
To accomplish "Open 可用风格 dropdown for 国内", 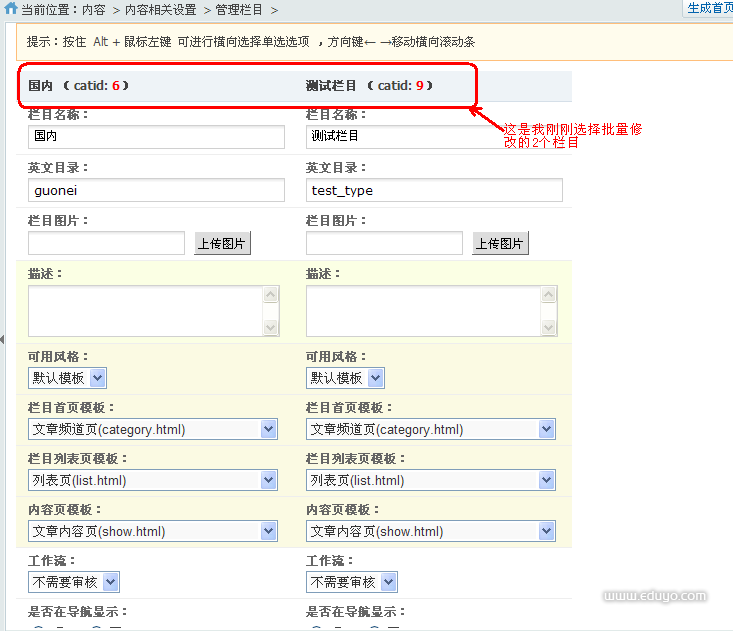I will (68, 378).
